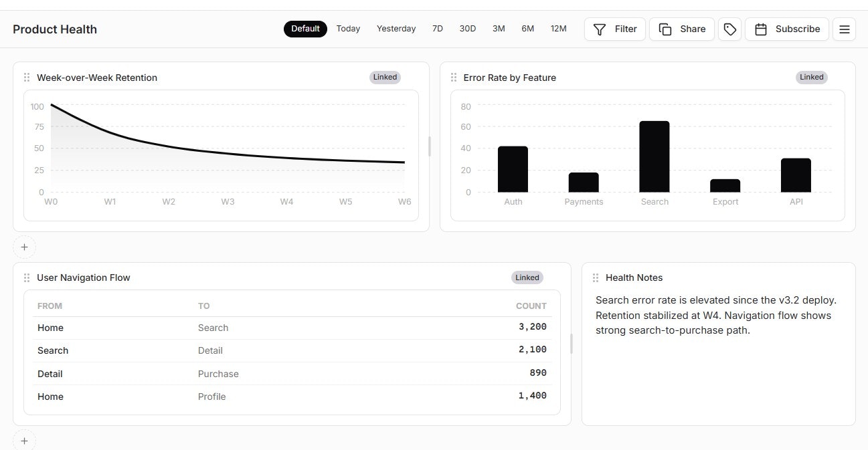Click the resize handle between top cards

430,146
